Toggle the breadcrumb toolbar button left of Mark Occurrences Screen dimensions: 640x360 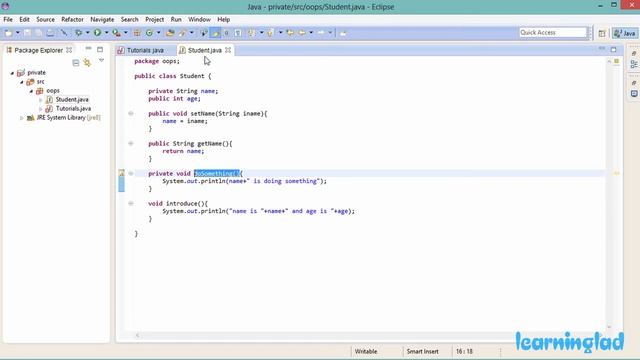click(203, 33)
